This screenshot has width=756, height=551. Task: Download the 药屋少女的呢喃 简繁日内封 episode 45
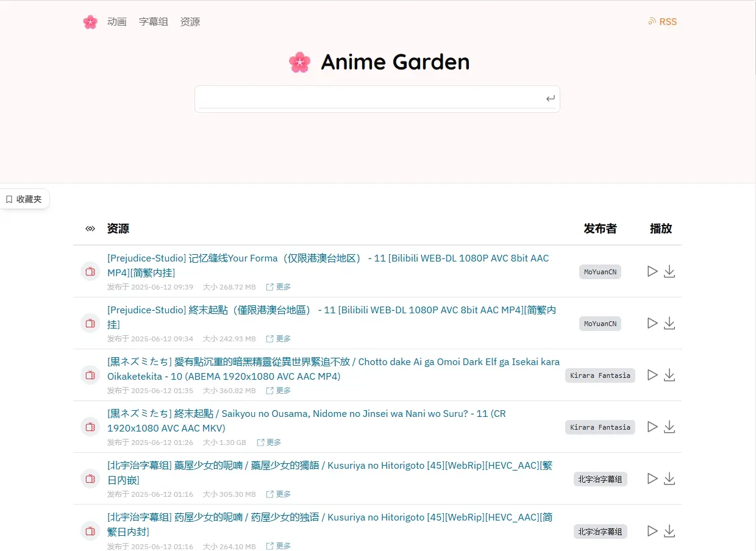(669, 530)
